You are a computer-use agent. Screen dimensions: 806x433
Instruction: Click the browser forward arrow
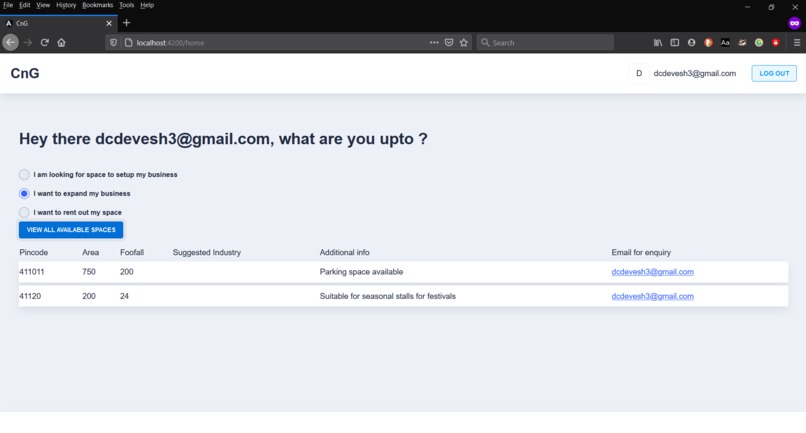[x=28, y=43]
